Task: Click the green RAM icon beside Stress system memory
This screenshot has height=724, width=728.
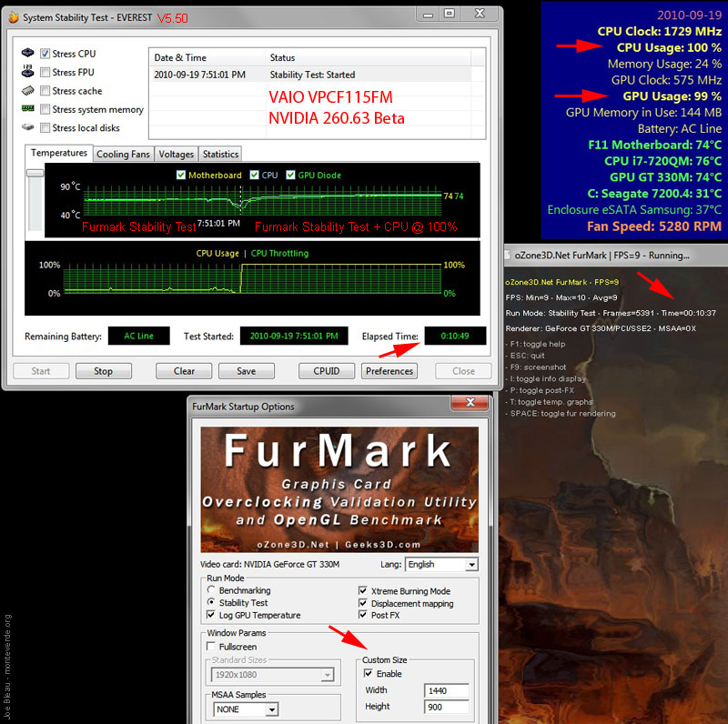Action: coord(28,108)
